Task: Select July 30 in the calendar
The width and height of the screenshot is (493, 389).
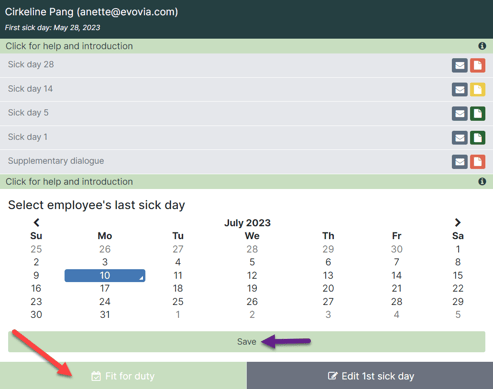Action: (36, 315)
